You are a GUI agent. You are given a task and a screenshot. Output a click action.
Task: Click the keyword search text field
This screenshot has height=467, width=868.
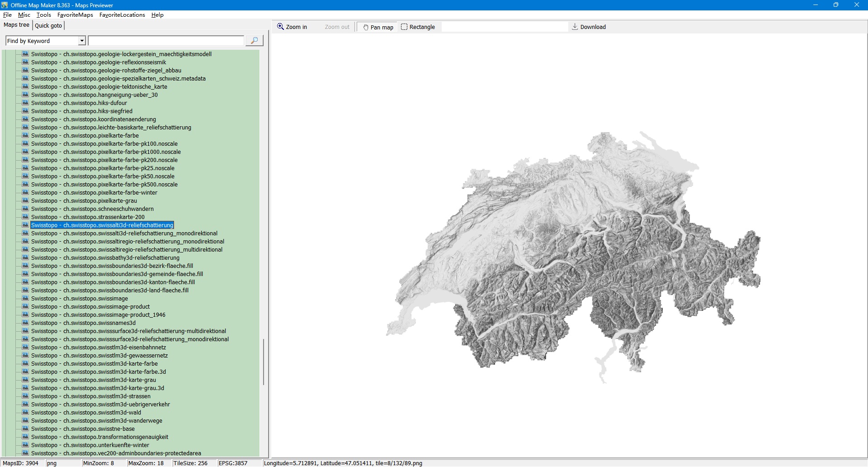click(166, 41)
